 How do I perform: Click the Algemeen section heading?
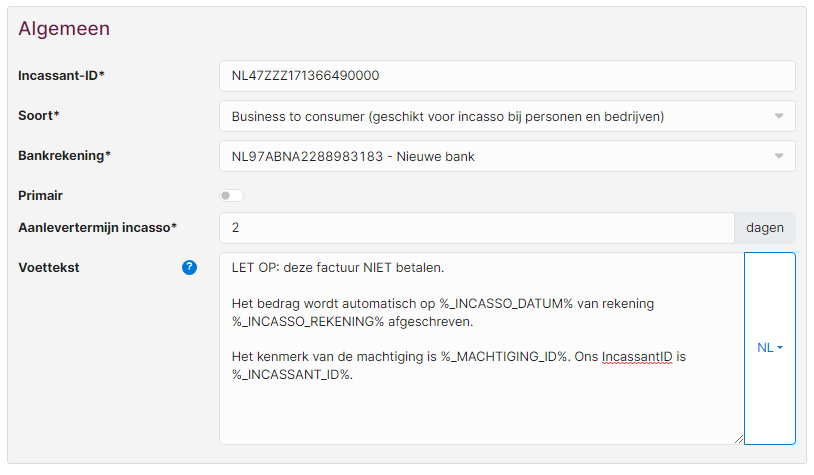tap(64, 29)
